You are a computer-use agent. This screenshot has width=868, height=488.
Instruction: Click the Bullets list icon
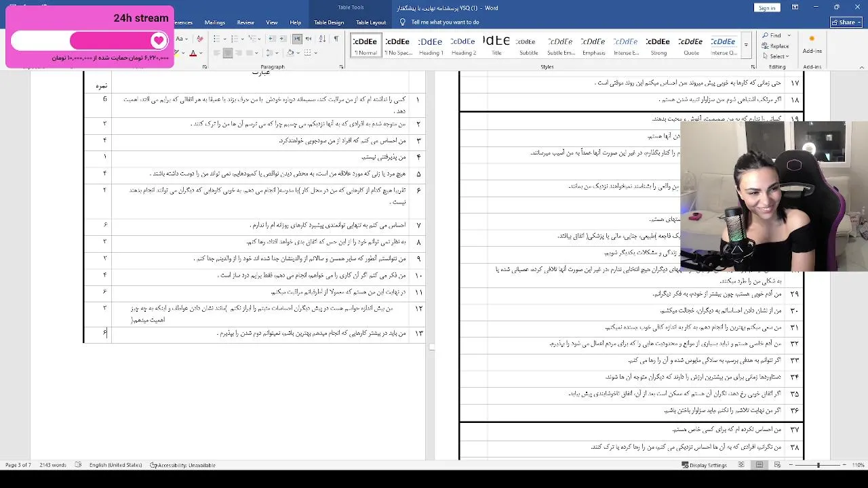point(217,39)
